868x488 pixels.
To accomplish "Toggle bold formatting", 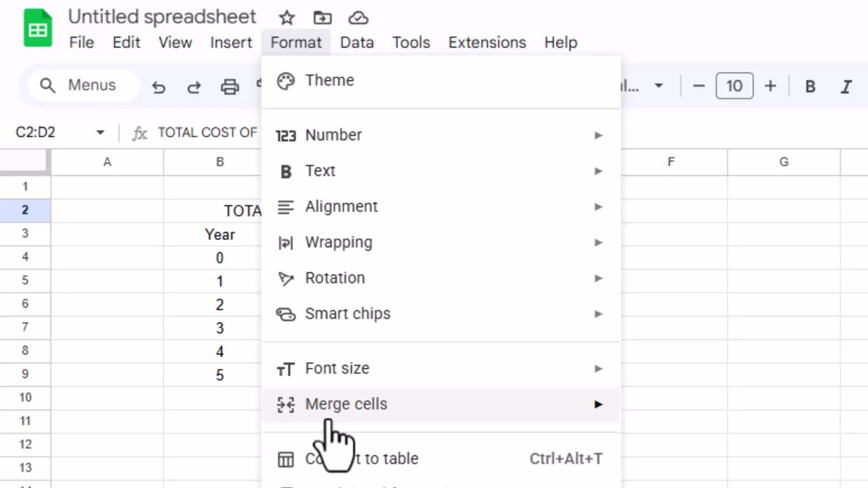I will 810,86.
